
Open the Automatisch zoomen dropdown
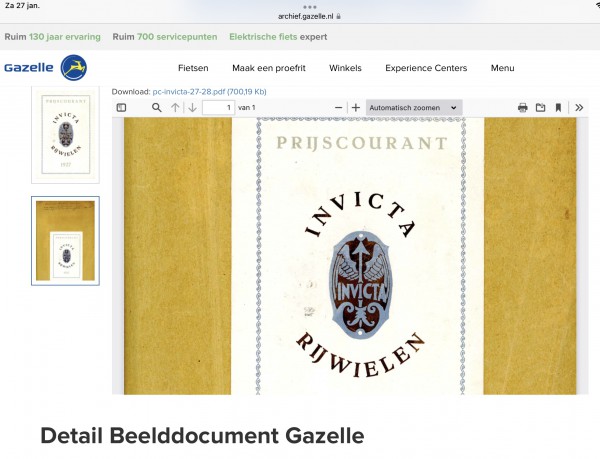(414, 108)
